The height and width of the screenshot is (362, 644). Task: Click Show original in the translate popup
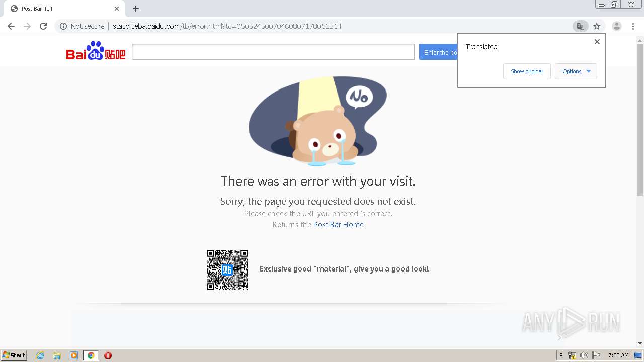(527, 71)
